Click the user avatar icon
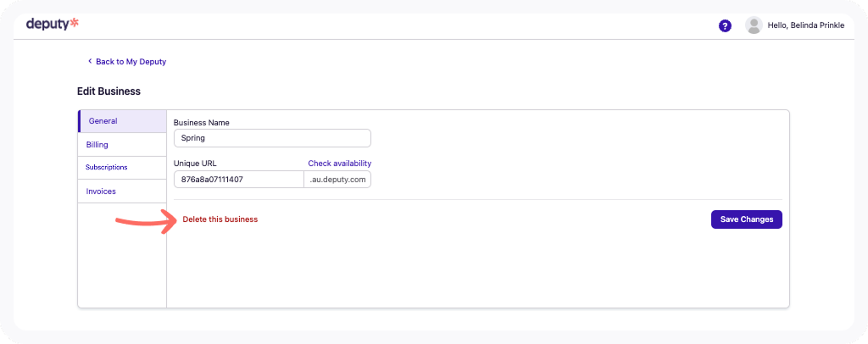 [753, 25]
